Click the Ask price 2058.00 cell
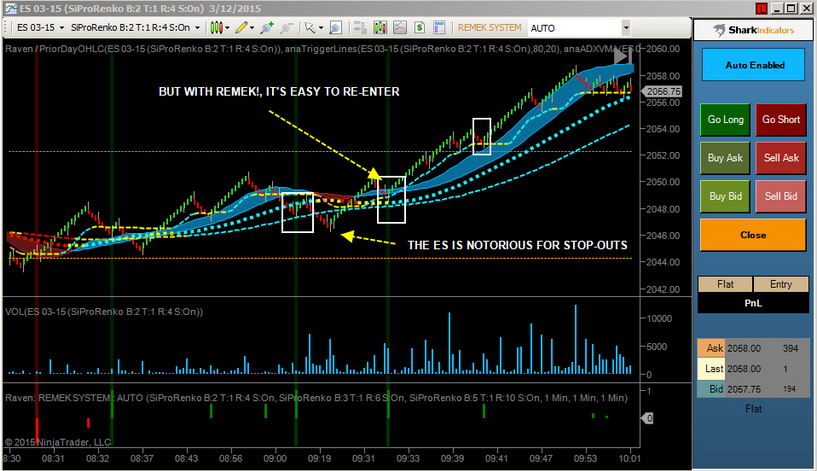The image size is (817, 471). [x=744, y=348]
